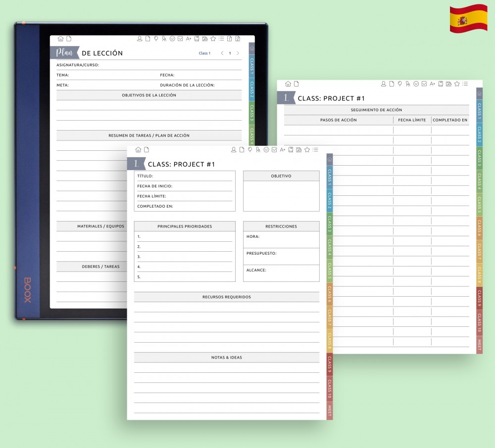Toggle the export/share pages icon

coord(298,149)
